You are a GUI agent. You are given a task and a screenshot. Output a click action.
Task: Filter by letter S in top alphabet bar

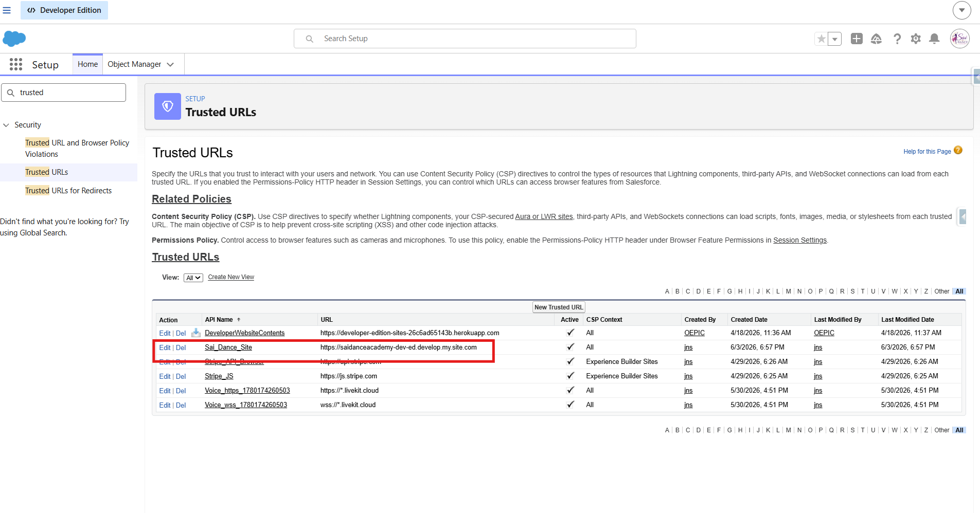pyautogui.click(x=852, y=291)
